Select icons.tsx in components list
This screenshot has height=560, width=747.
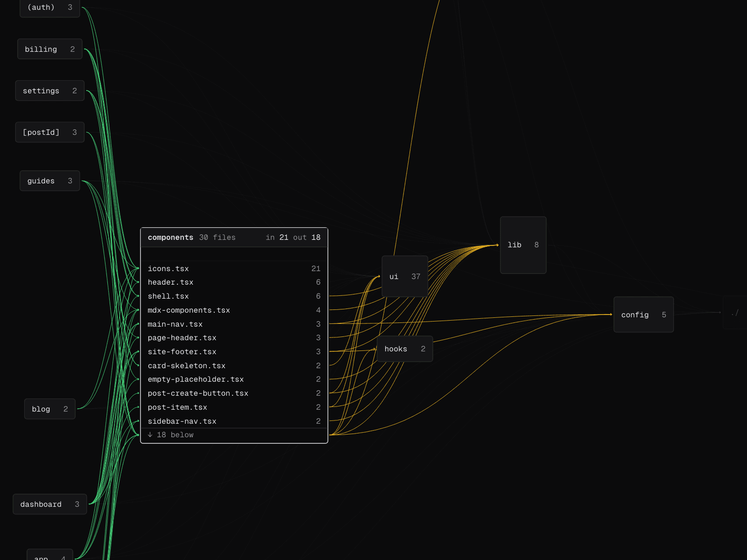[234, 268]
